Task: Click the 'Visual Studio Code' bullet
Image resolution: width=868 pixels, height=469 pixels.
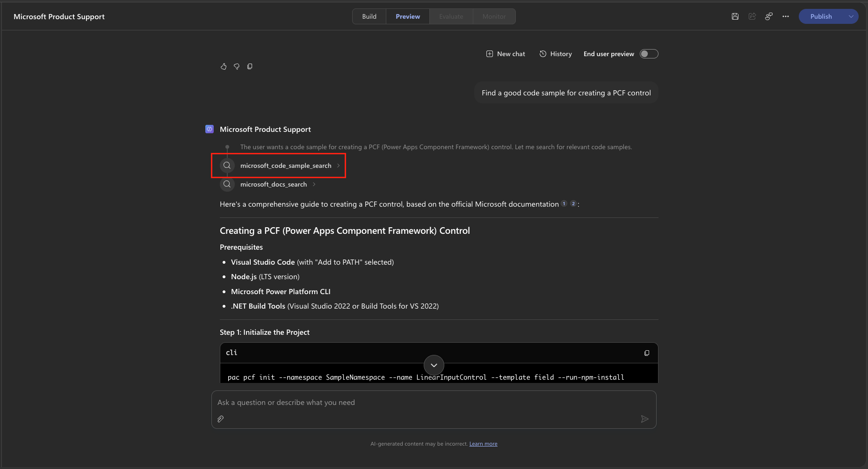Action: [312, 262]
